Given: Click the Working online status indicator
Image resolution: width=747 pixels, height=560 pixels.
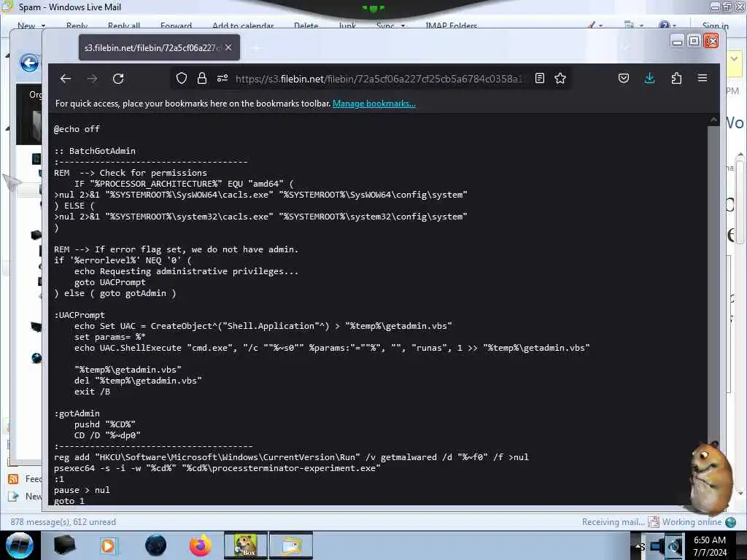Looking at the screenshot, I should coord(693,522).
